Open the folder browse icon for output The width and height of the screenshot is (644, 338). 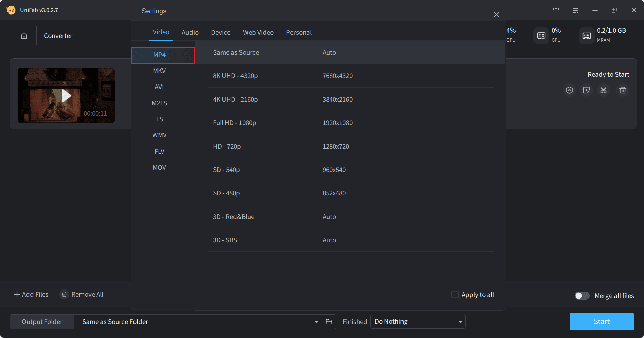tap(329, 322)
